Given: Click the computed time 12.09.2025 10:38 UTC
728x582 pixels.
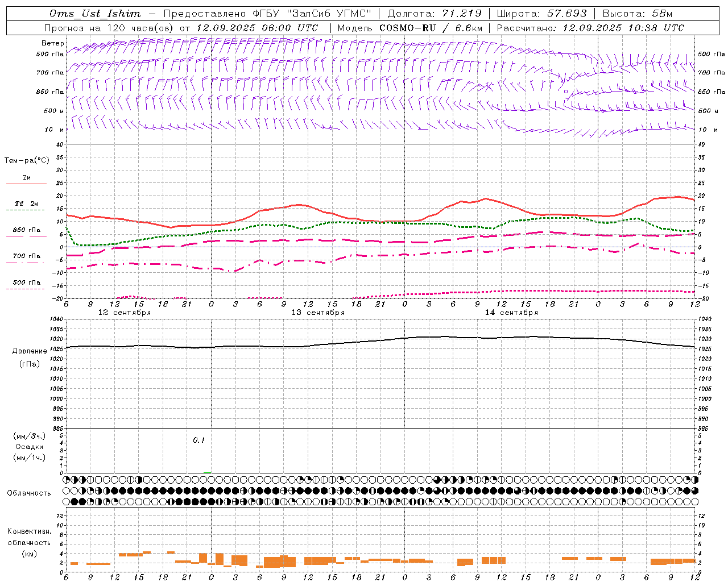Looking at the screenshot, I should pos(623,28).
